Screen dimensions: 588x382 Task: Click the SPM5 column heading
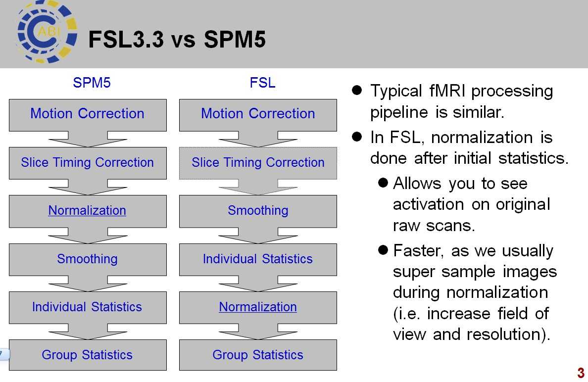tap(92, 83)
